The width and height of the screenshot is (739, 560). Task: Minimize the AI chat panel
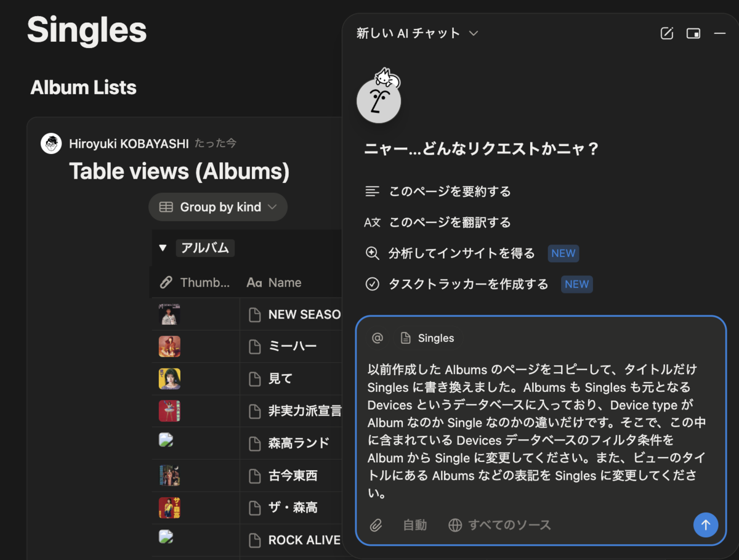click(x=719, y=33)
